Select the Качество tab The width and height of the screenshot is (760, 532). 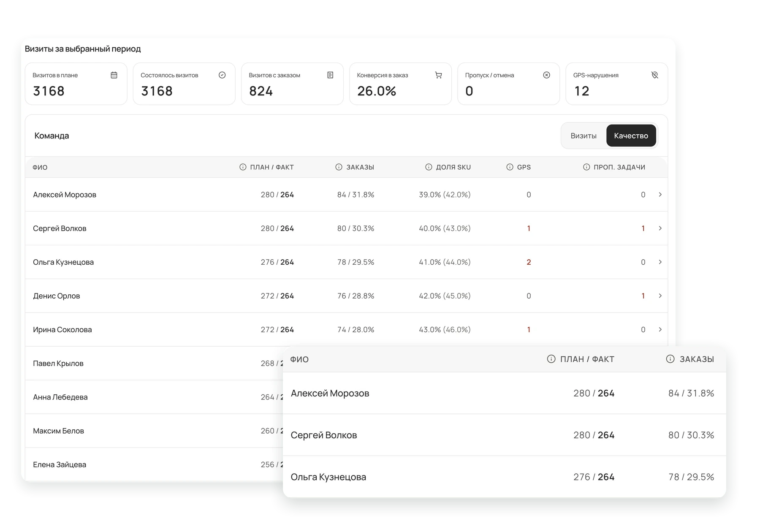click(631, 136)
